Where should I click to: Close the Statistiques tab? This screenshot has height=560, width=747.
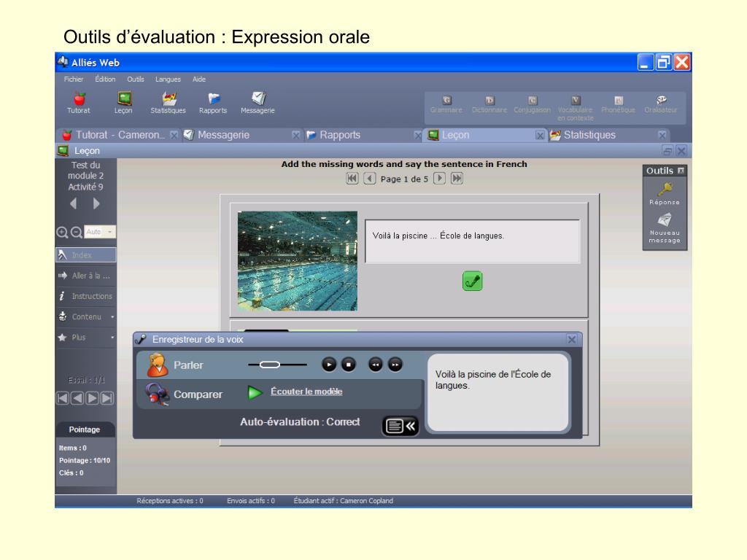[x=662, y=136]
